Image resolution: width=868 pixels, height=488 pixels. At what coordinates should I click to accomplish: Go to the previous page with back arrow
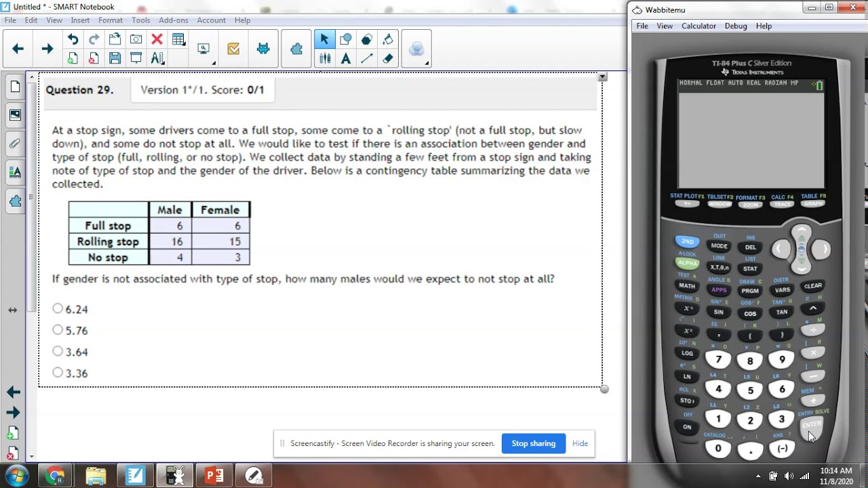(18, 49)
